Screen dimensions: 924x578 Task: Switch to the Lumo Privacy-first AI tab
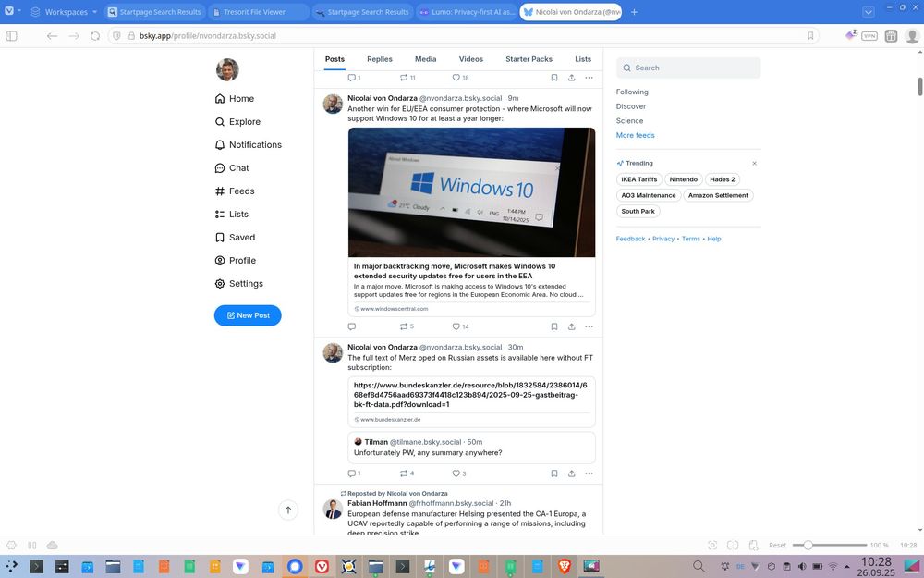467,12
